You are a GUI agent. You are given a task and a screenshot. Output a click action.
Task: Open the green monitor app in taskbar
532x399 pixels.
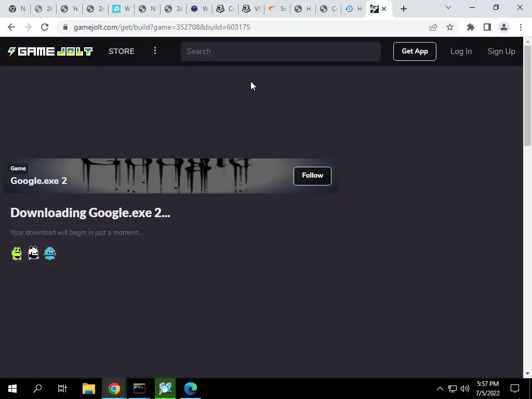click(x=165, y=389)
